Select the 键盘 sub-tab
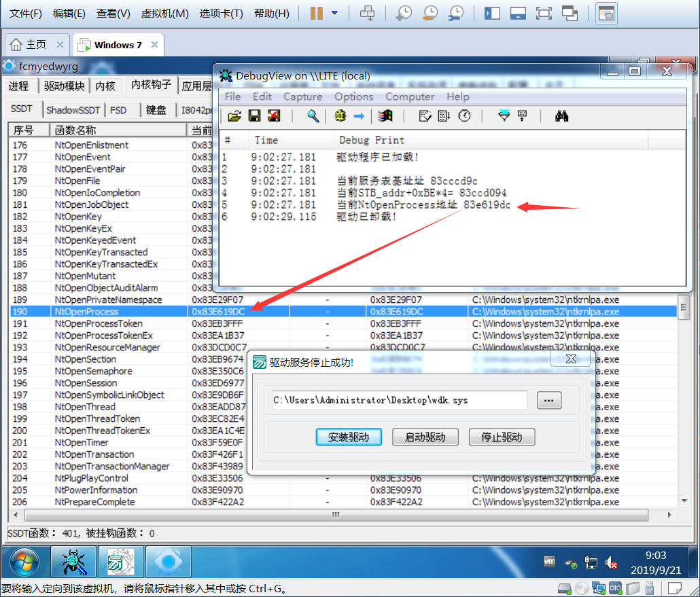700x597 pixels. point(156,110)
